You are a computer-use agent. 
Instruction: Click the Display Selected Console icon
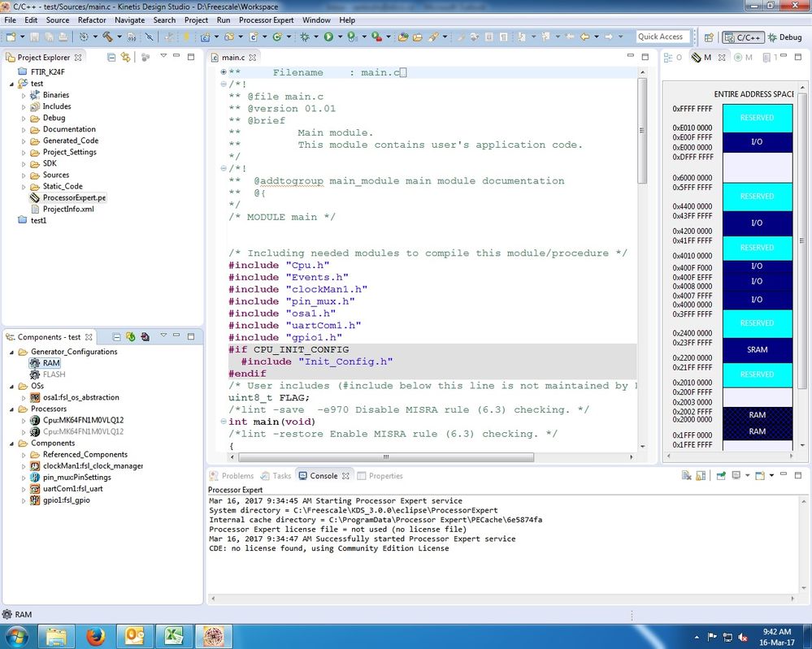coord(736,476)
